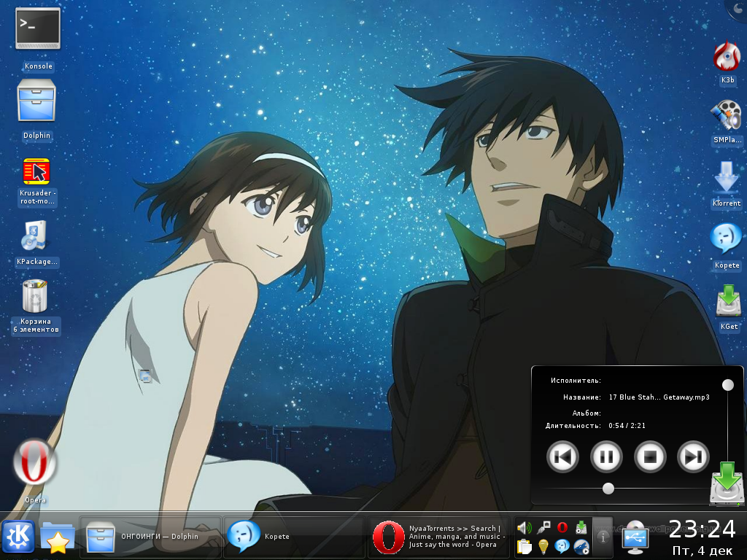Skip to the previous track
Image resolution: width=747 pixels, height=560 pixels.
[x=562, y=457]
